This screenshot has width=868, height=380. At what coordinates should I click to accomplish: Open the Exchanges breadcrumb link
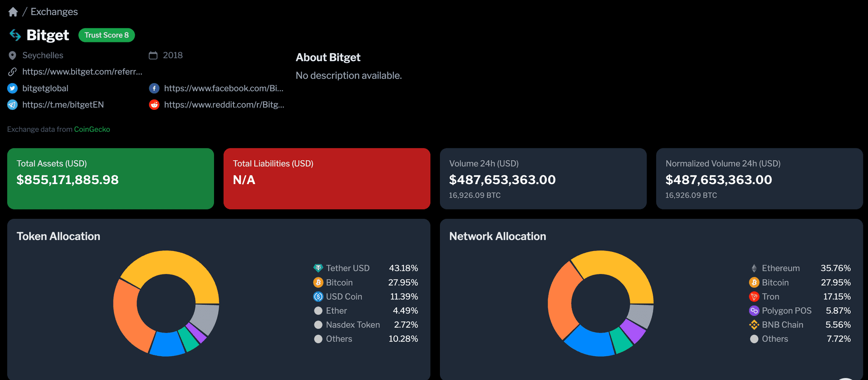(54, 12)
